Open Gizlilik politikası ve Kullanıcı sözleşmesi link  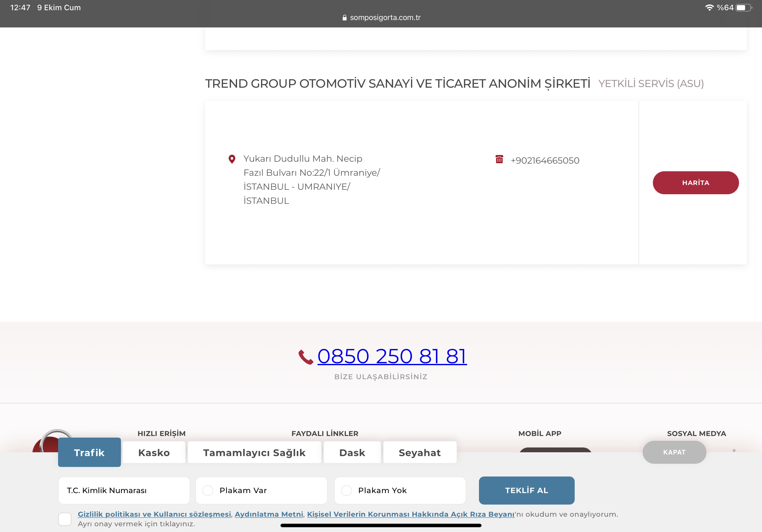[x=154, y=514]
